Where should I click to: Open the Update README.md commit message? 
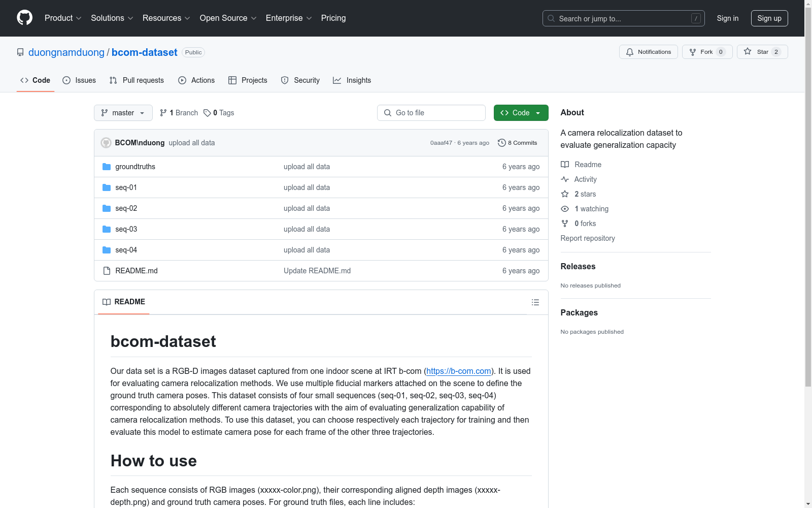(317, 271)
